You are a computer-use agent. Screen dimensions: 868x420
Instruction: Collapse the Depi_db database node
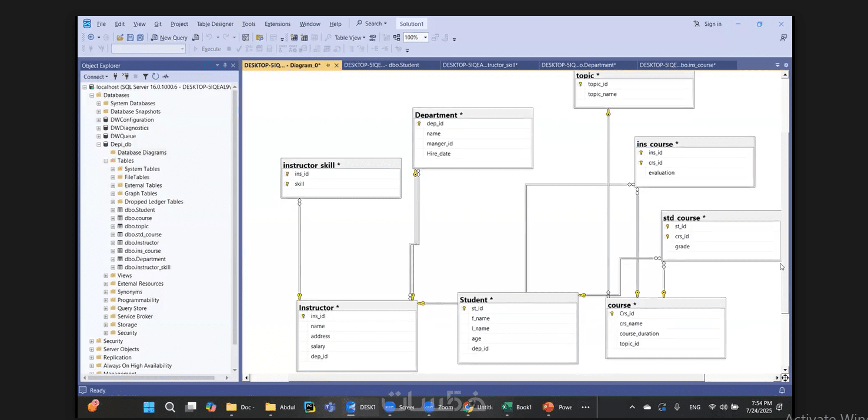click(x=99, y=145)
